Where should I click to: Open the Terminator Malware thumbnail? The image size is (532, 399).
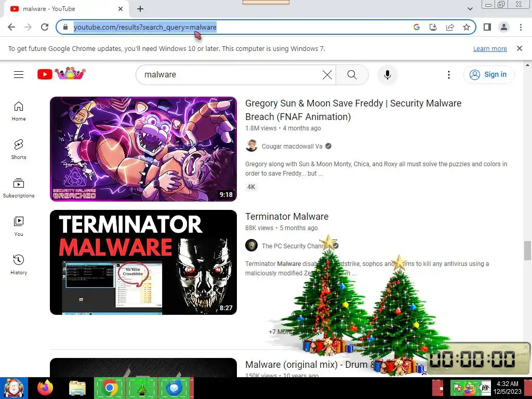(x=143, y=262)
